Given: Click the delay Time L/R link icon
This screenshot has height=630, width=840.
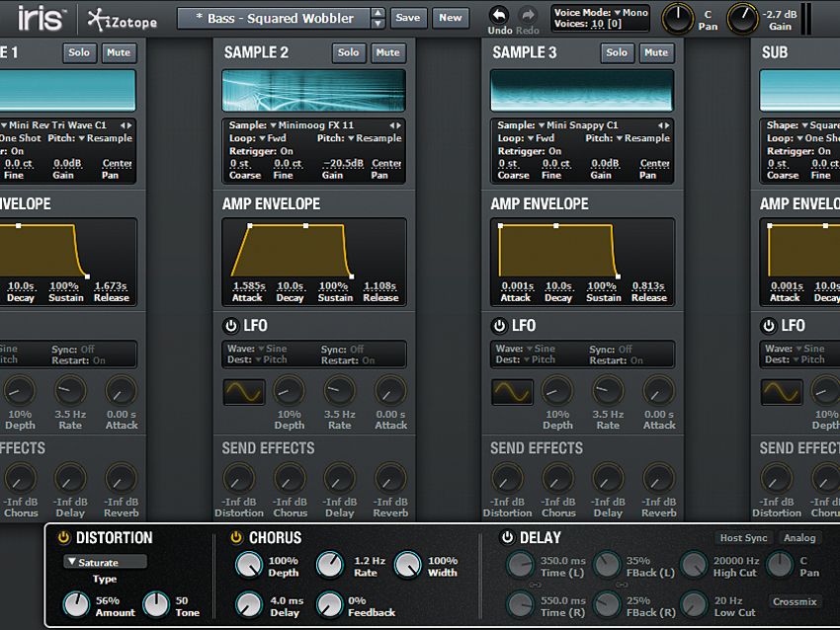Looking at the screenshot, I should pyautogui.click(x=534, y=585).
